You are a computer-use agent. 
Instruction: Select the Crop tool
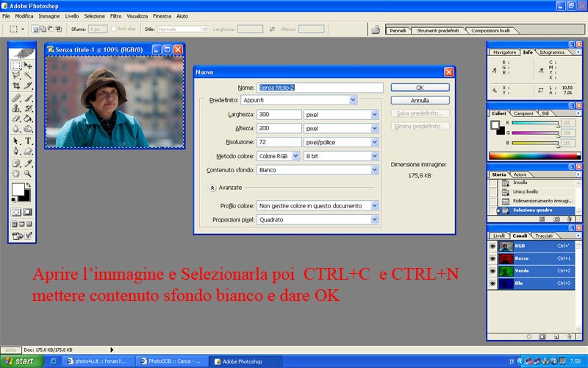16,85
